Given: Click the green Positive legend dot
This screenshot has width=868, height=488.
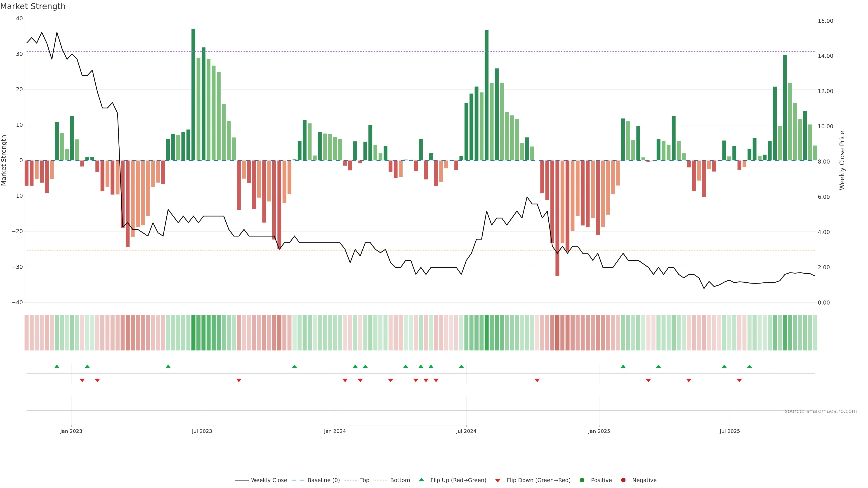Looking at the screenshot, I should (x=582, y=480).
